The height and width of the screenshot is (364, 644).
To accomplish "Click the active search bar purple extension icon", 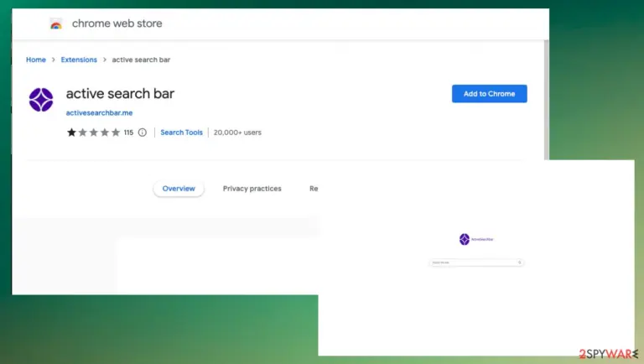I will click(x=41, y=100).
